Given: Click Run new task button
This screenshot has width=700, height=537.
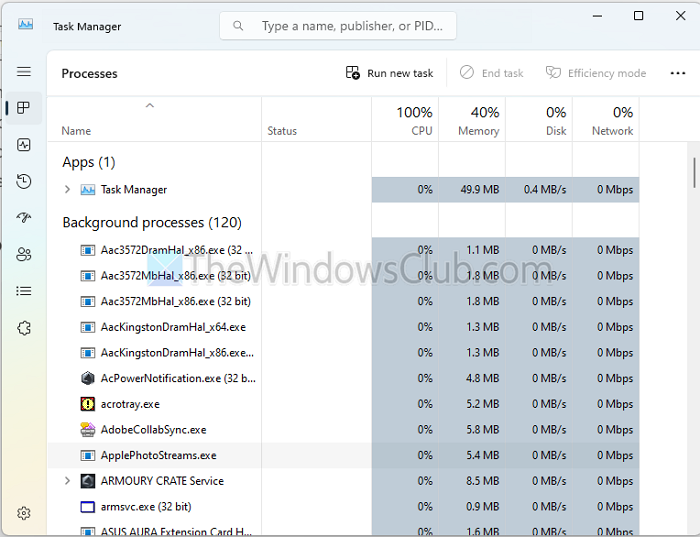Looking at the screenshot, I should coord(390,73).
